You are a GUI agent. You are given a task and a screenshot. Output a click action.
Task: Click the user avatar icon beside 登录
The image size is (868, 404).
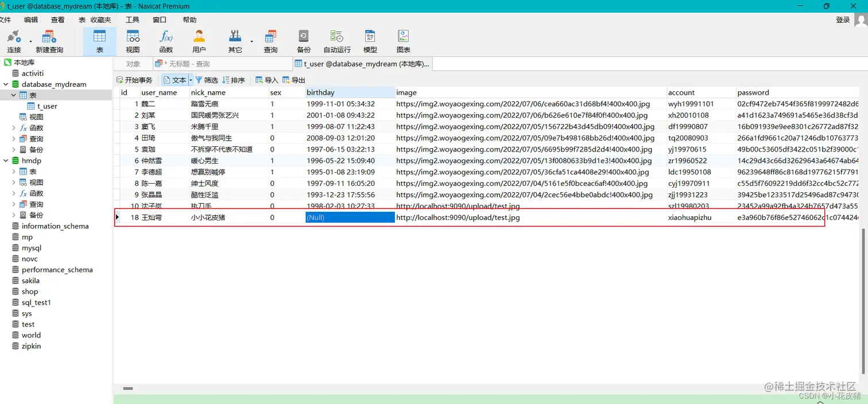tap(861, 20)
